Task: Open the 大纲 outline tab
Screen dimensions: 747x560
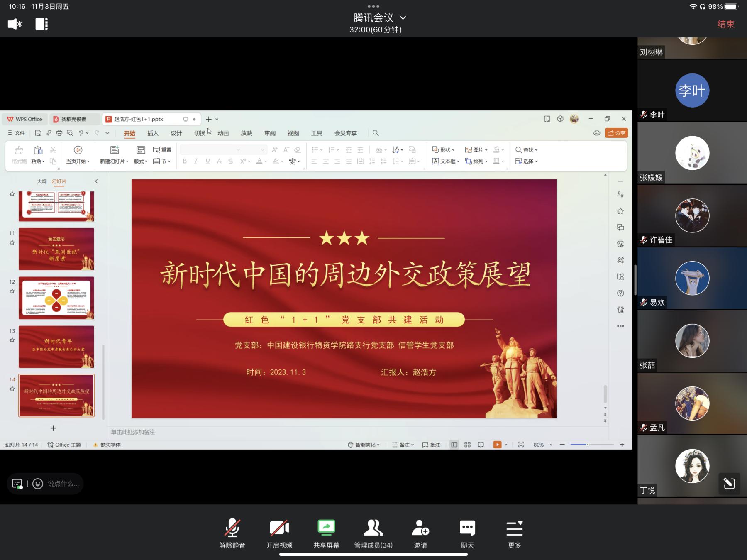Action: point(41,181)
